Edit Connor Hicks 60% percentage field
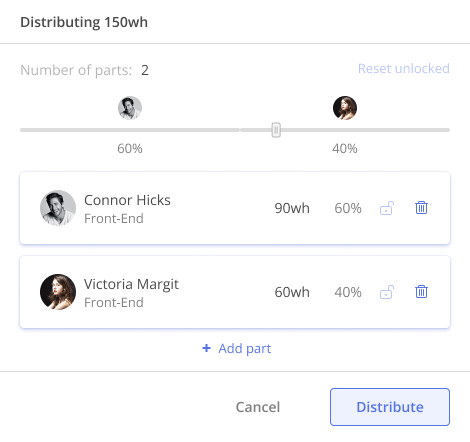This screenshot has width=470, height=442. point(348,208)
